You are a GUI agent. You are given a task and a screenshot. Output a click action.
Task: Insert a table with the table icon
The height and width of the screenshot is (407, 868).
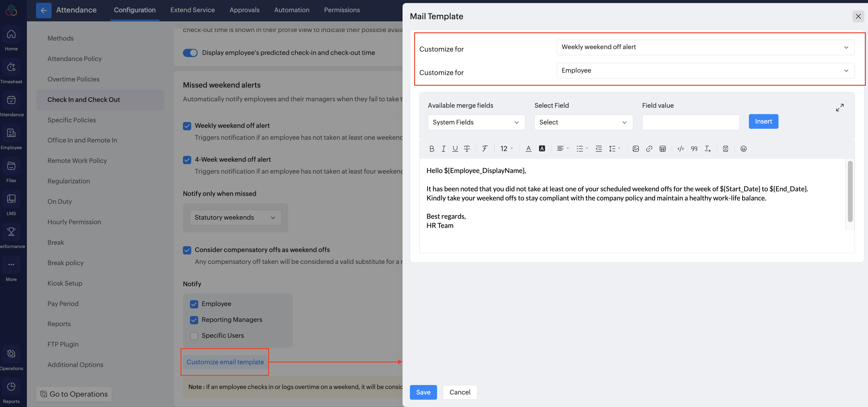coord(662,149)
